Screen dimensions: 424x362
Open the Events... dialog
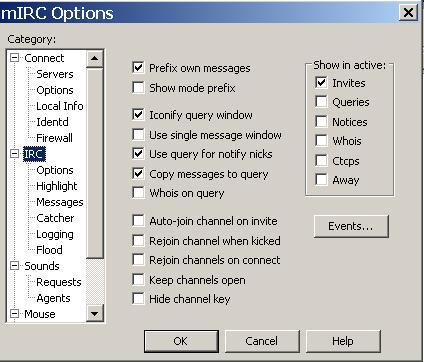point(351,226)
